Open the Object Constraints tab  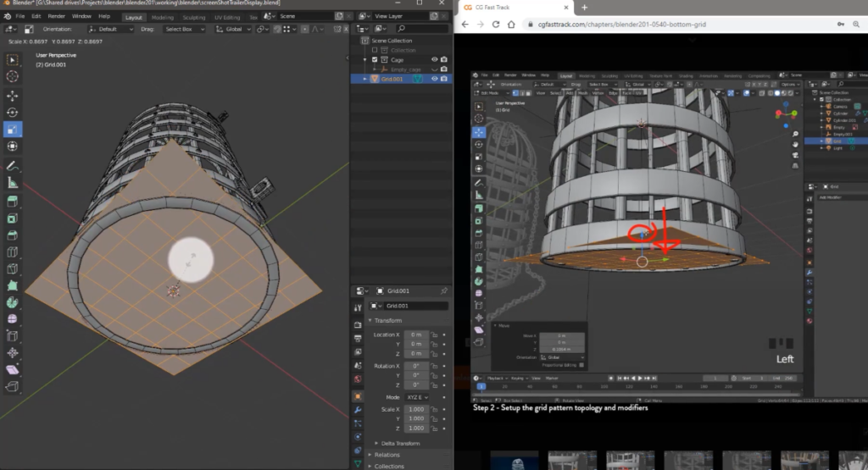[358, 450]
